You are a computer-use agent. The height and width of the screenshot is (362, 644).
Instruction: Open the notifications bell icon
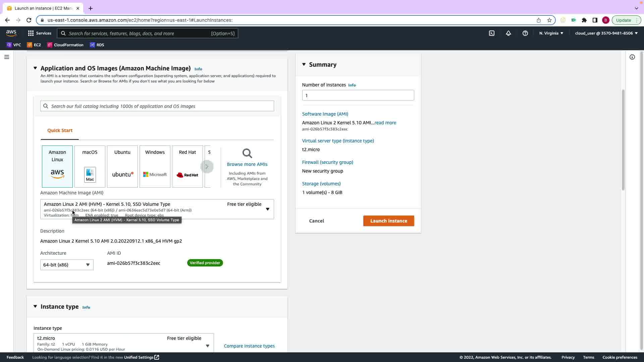508,33
